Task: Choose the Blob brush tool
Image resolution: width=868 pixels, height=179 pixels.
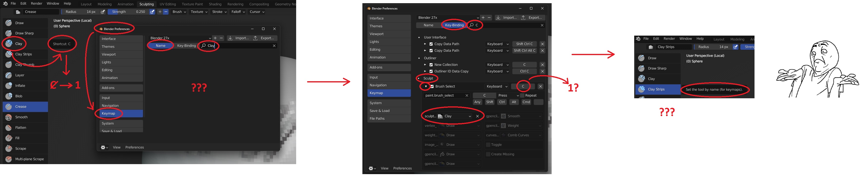Action: [x=25, y=96]
